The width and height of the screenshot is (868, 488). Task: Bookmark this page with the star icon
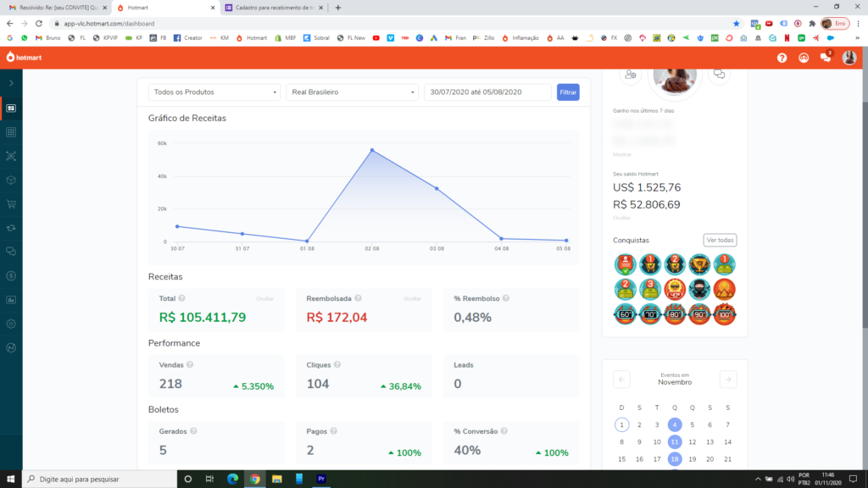(x=737, y=23)
